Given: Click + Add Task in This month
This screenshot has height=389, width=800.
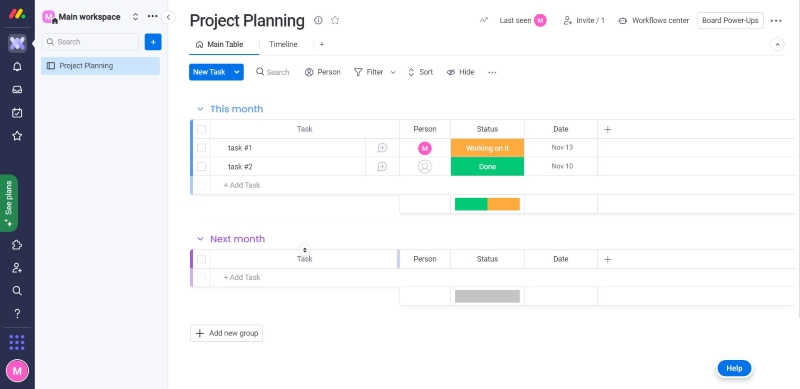Looking at the screenshot, I should (x=242, y=185).
